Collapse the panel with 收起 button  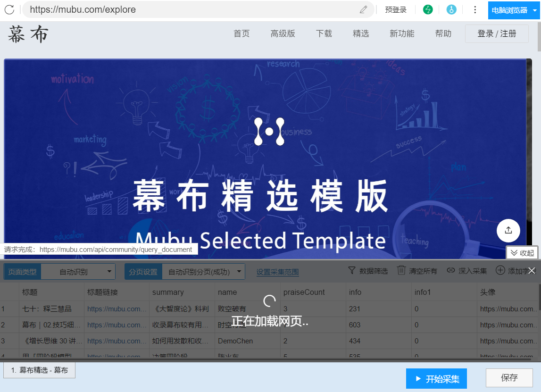tap(522, 252)
